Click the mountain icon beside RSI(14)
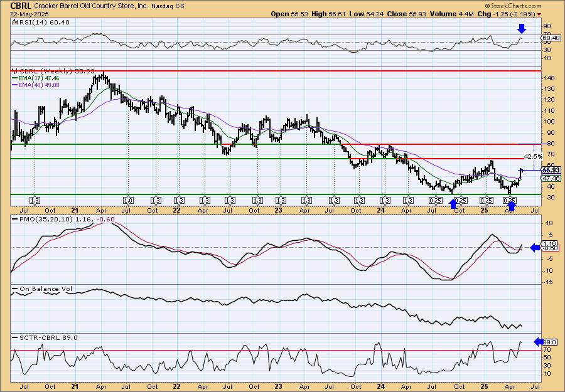Viewport: 565px width, 392px height. tap(14, 22)
